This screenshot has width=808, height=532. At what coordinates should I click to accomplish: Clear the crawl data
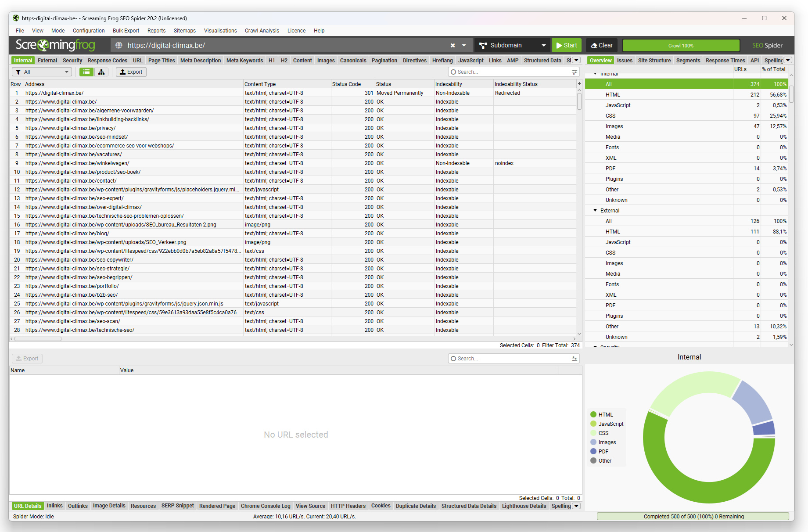coord(602,45)
